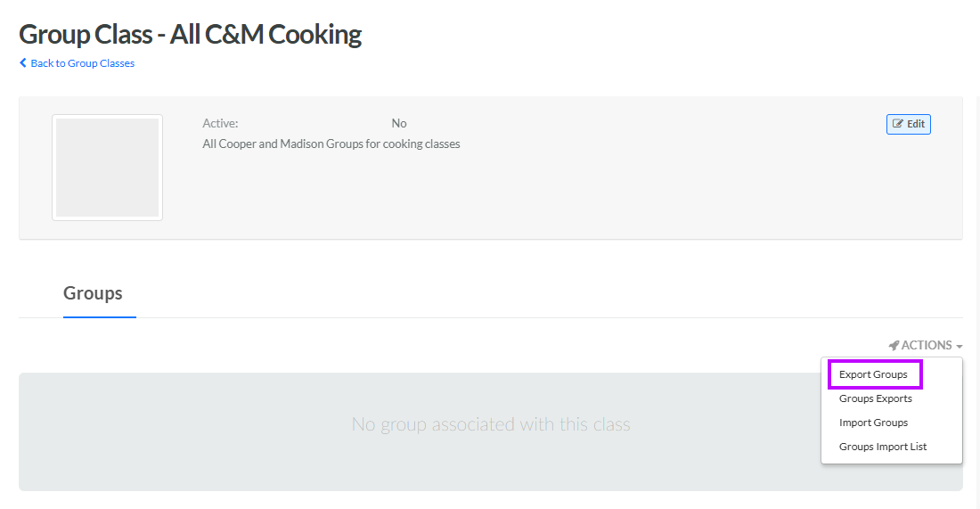The image size is (980, 509).
Task: Switch to the Groups tab
Action: coord(93,293)
